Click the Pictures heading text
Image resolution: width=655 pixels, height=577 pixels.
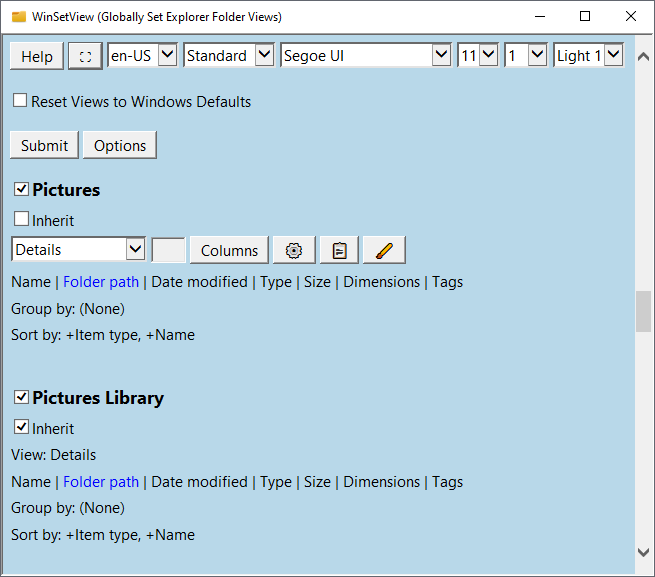pos(66,190)
